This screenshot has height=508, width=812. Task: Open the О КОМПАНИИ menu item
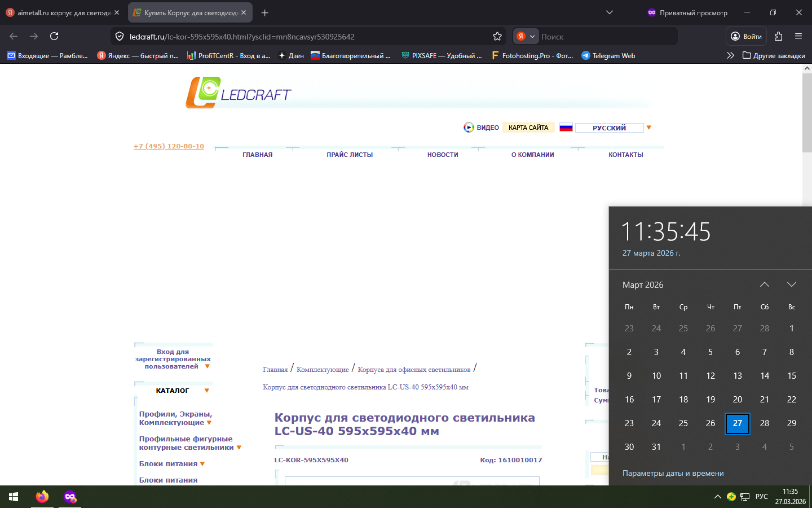pos(533,155)
